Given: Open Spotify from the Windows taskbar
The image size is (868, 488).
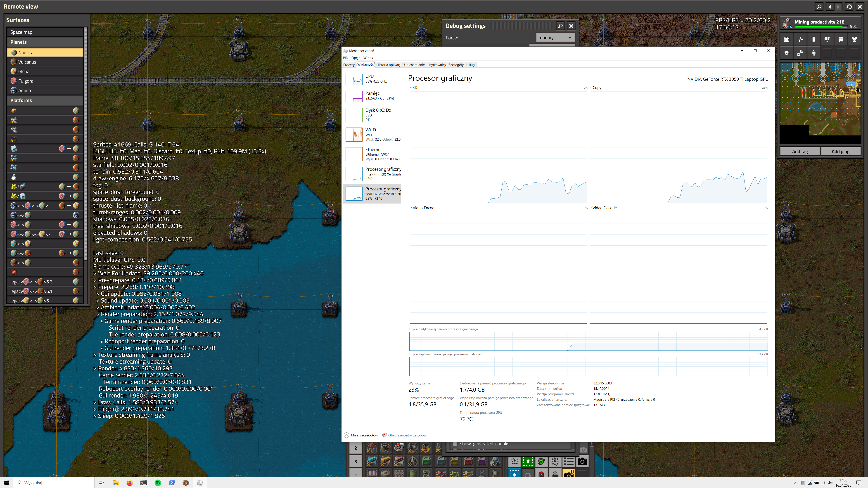Looking at the screenshot, I should coord(158,483).
